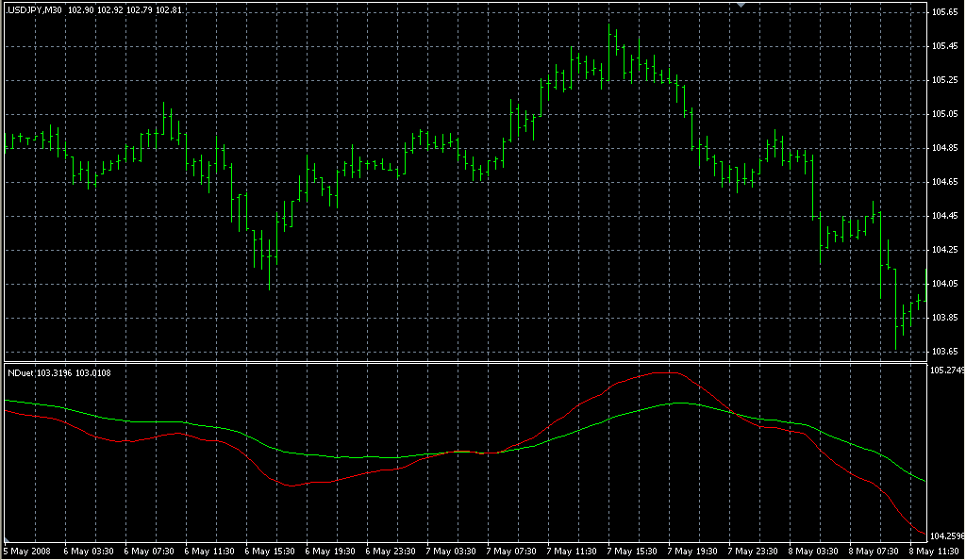Click the 104.45 price scale label
The image size is (966, 560).
pyautogui.click(x=945, y=216)
